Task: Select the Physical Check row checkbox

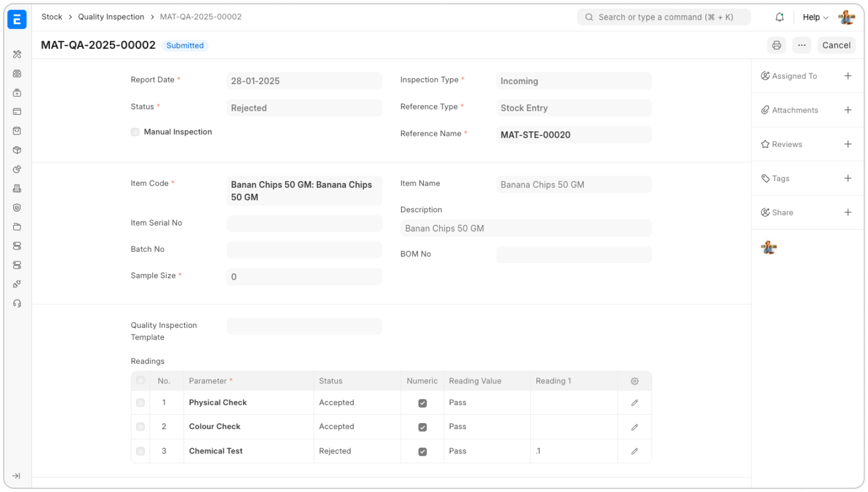Action: point(141,403)
